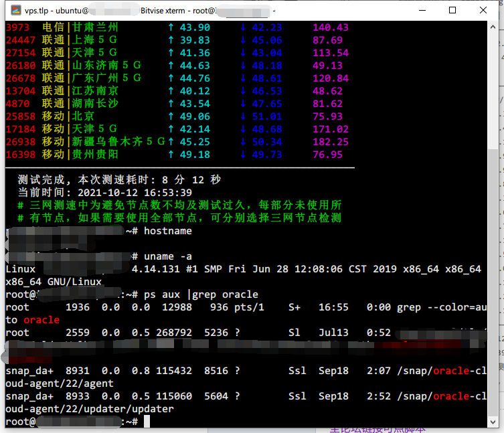Click the red oracle text in the updater line
504x433 pixels.
(x=451, y=396)
